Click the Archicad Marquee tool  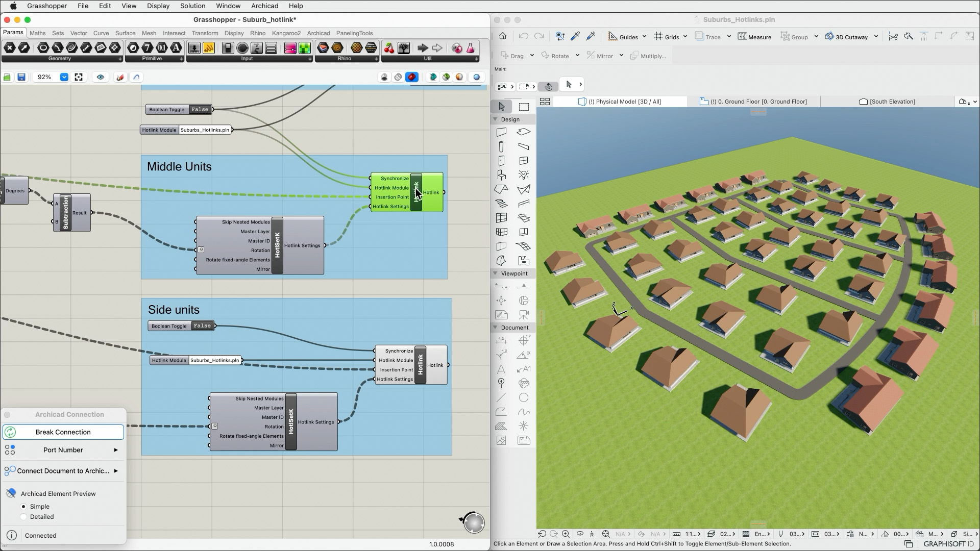[x=524, y=107]
